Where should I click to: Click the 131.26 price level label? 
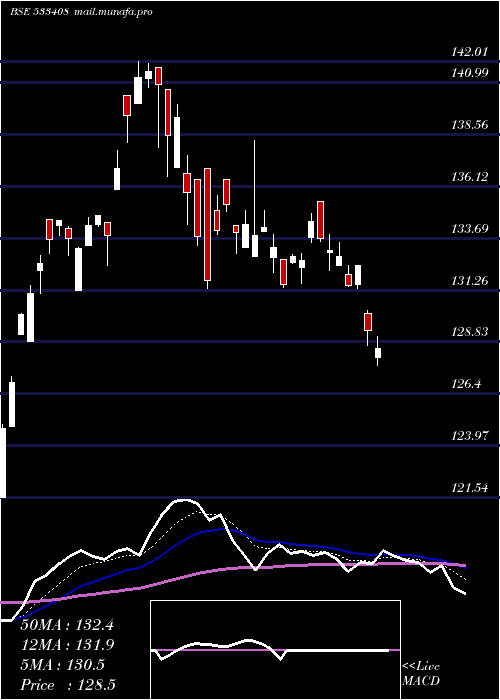click(469, 280)
